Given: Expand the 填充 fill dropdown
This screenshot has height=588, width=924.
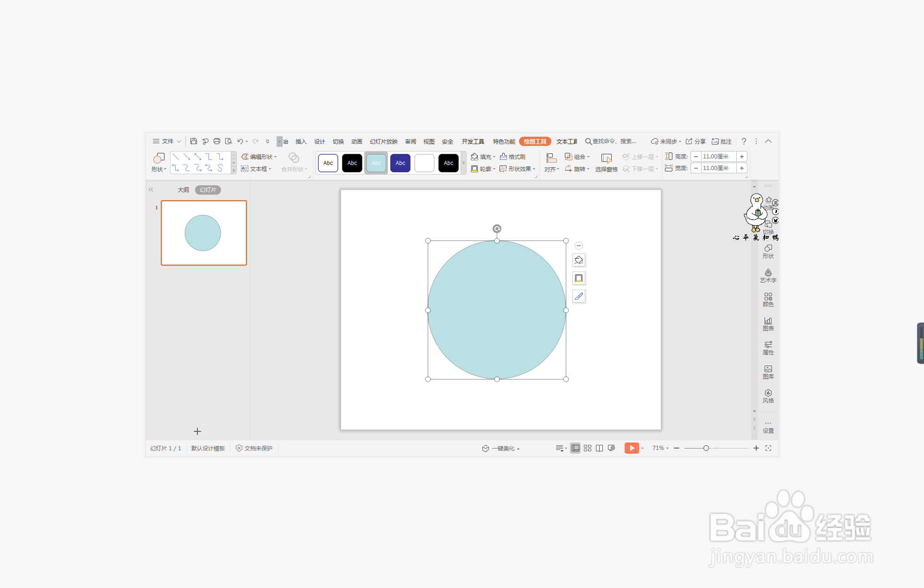Looking at the screenshot, I should [x=494, y=157].
